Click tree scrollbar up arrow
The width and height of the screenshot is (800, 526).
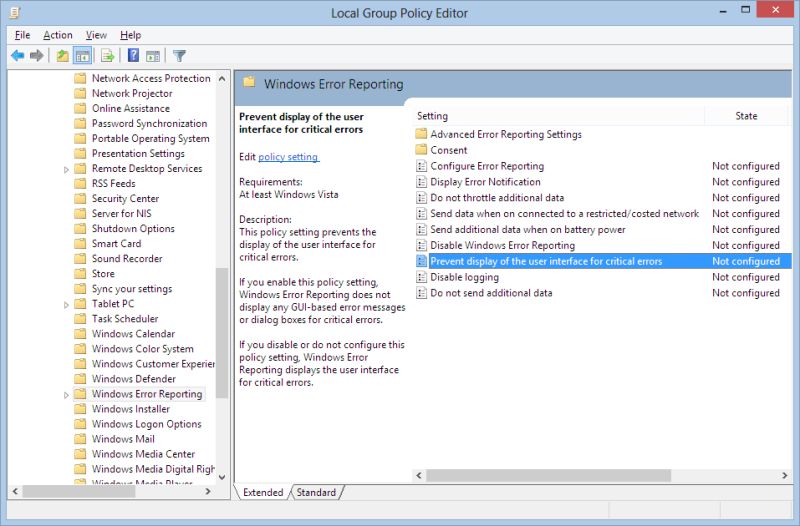222,79
